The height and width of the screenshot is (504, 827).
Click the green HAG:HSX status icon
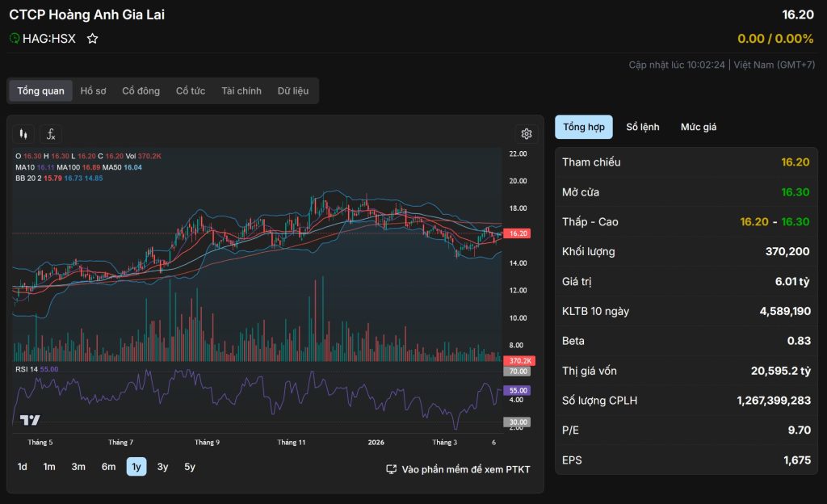(x=15, y=38)
